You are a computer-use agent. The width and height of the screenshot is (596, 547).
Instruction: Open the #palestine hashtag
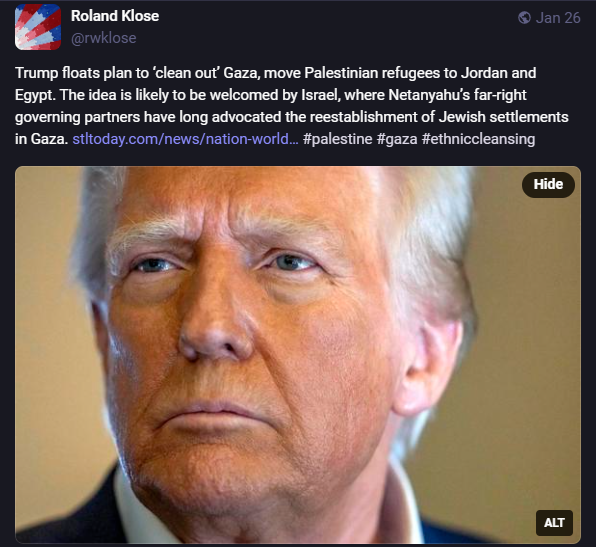[x=338, y=139]
